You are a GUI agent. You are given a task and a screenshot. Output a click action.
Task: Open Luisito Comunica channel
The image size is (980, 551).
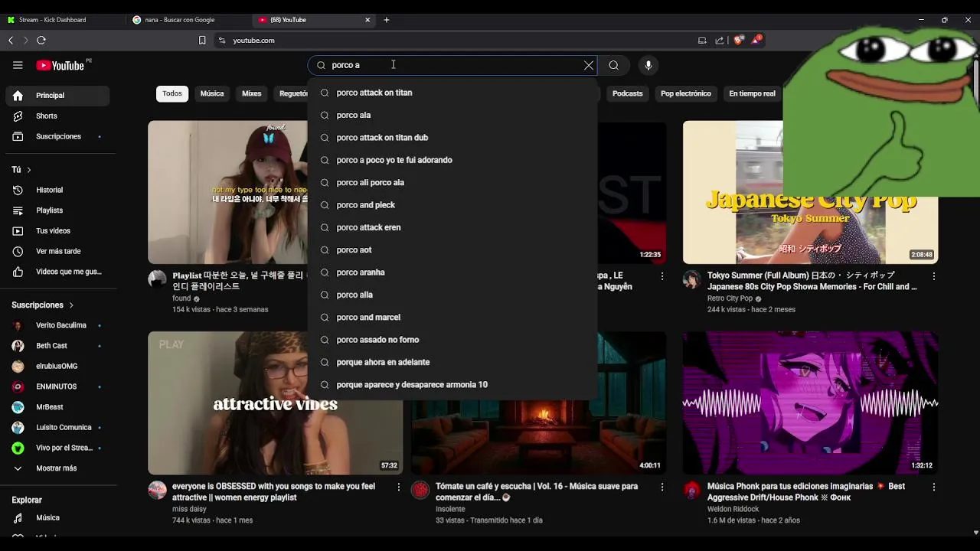pos(58,427)
